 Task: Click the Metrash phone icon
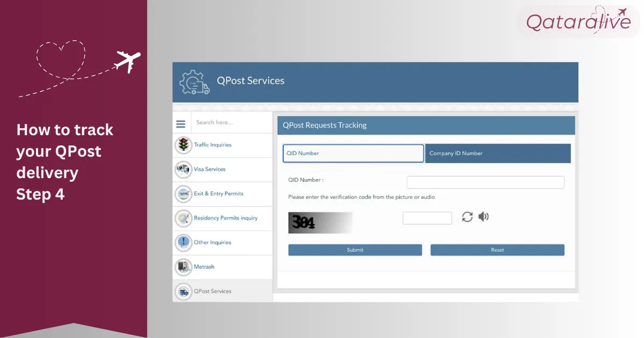point(184,267)
